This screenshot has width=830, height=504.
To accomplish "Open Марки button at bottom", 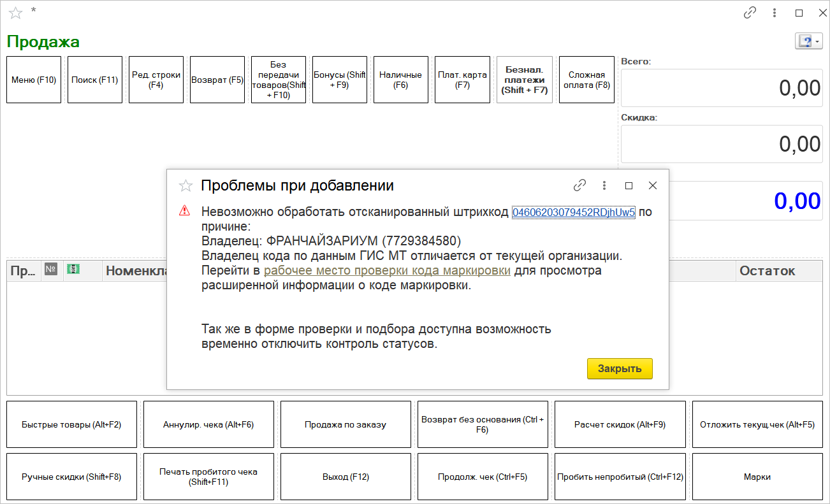I will pyautogui.click(x=757, y=477).
